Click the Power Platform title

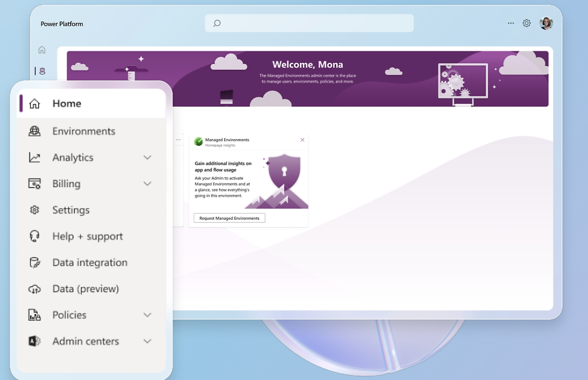point(62,24)
